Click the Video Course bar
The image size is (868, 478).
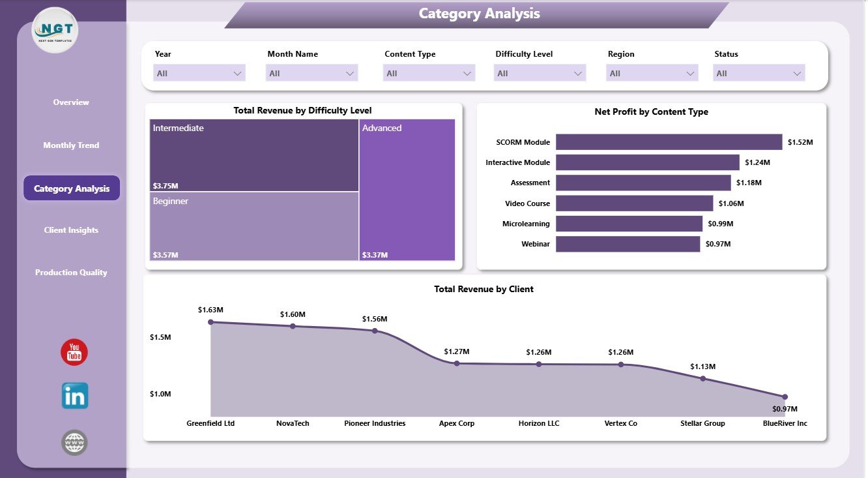635,203
